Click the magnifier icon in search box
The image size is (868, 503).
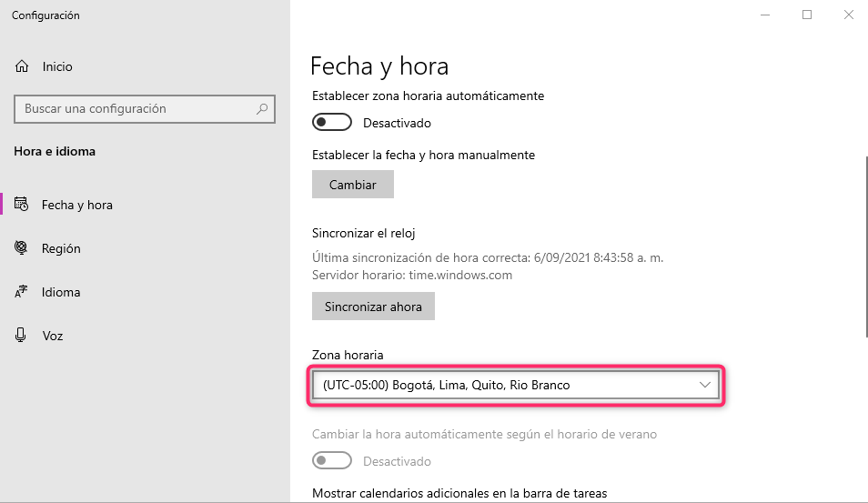point(262,109)
